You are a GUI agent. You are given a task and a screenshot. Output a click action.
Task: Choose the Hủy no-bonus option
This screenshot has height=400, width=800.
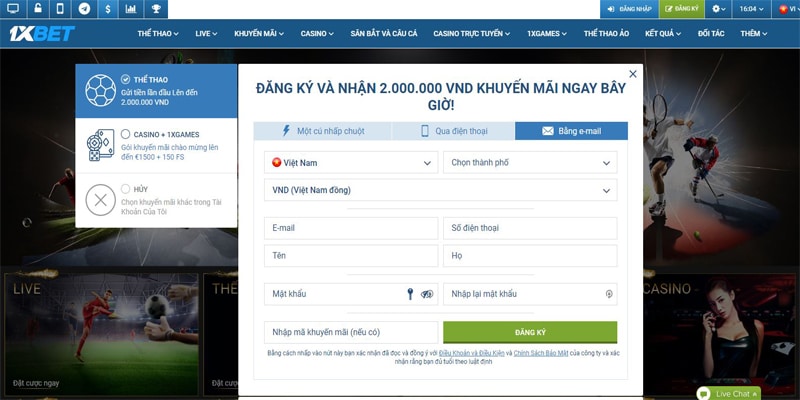[x=156, y=200]
